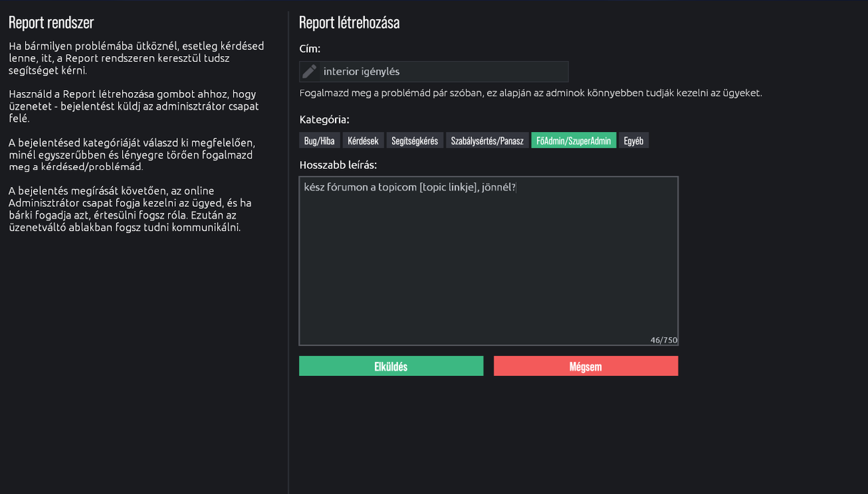Click the 'Cím:' label

pyautogui.click(x=310, y=49)
